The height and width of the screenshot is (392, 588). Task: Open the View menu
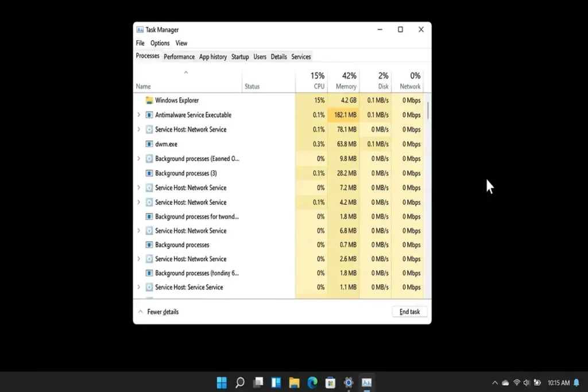181,43
